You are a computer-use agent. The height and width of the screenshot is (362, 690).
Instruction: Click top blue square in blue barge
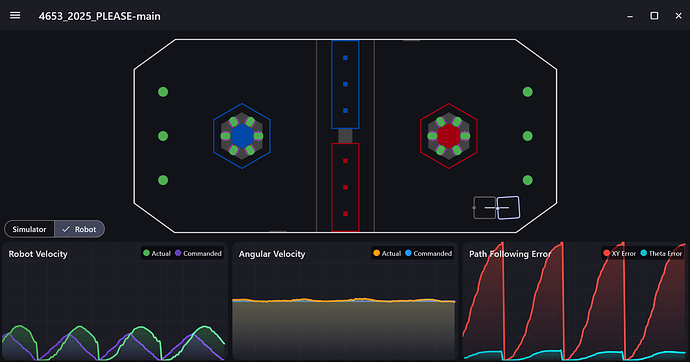[x=345, y=58]
